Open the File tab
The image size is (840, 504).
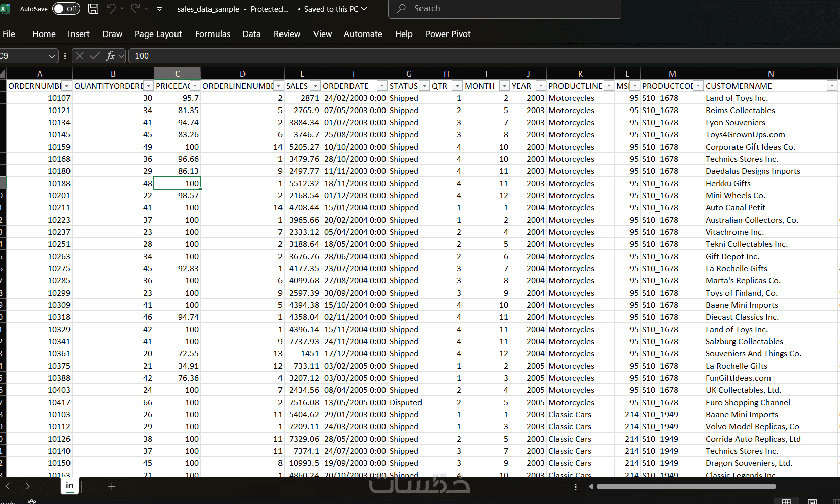9,34
